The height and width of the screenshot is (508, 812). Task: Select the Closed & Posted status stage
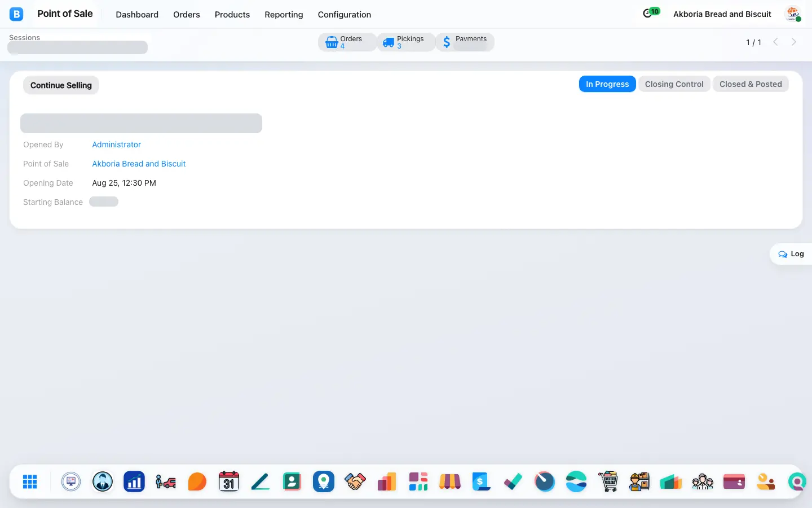(751, 84)
